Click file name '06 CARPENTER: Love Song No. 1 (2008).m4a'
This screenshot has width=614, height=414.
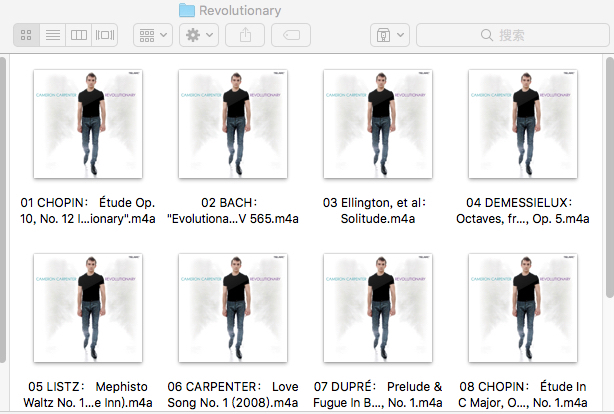point(233,395)
